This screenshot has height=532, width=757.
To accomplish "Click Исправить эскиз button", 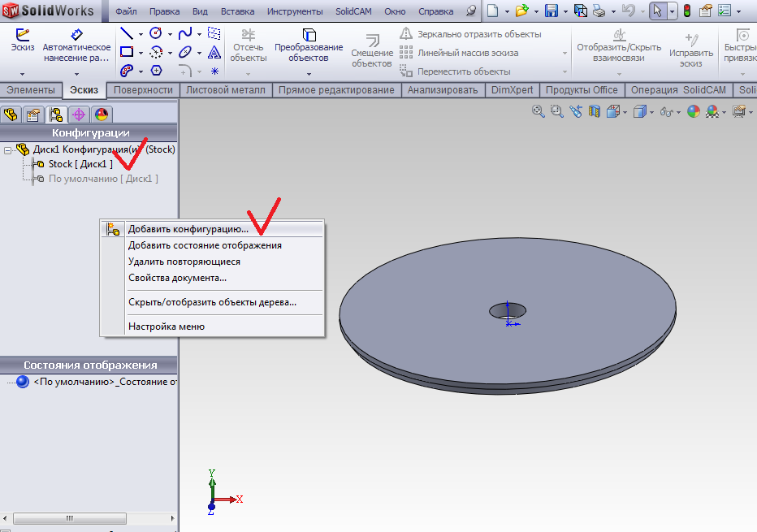I will 691,50.
